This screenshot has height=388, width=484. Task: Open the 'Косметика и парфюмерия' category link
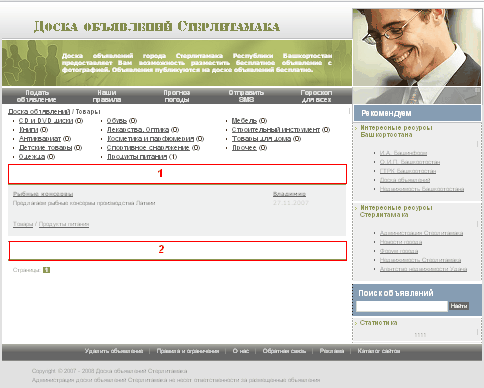(150, 139)
